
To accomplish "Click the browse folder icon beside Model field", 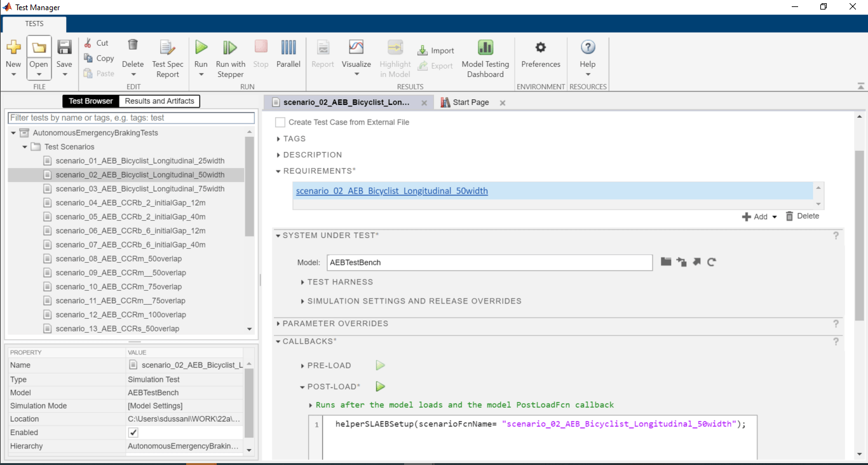I will [x=666, y=262].
